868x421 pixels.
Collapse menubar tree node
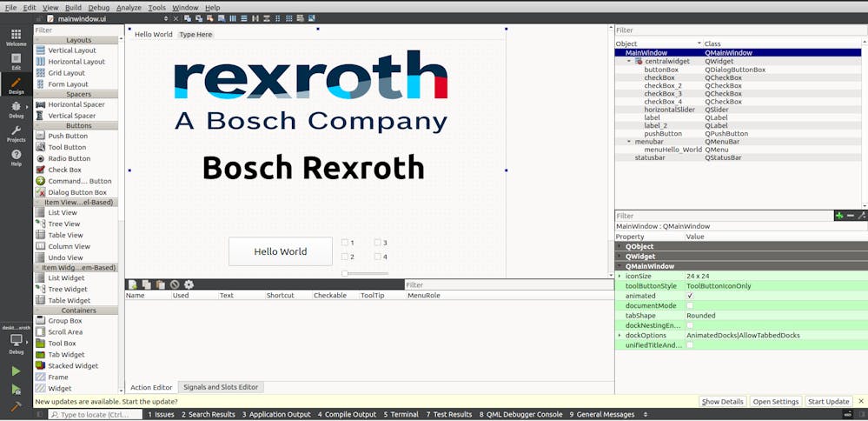(629, 142)
